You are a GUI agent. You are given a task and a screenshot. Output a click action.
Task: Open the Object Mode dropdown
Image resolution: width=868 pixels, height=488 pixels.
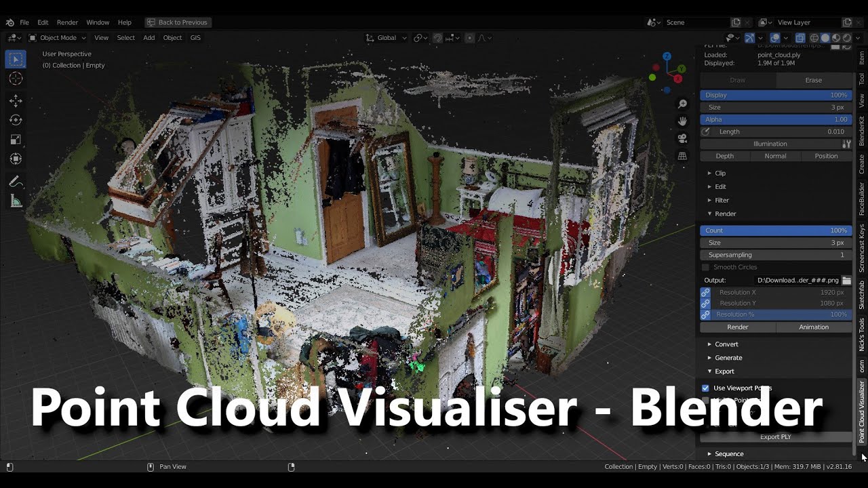pyautogui.click(x=58, y=38)
